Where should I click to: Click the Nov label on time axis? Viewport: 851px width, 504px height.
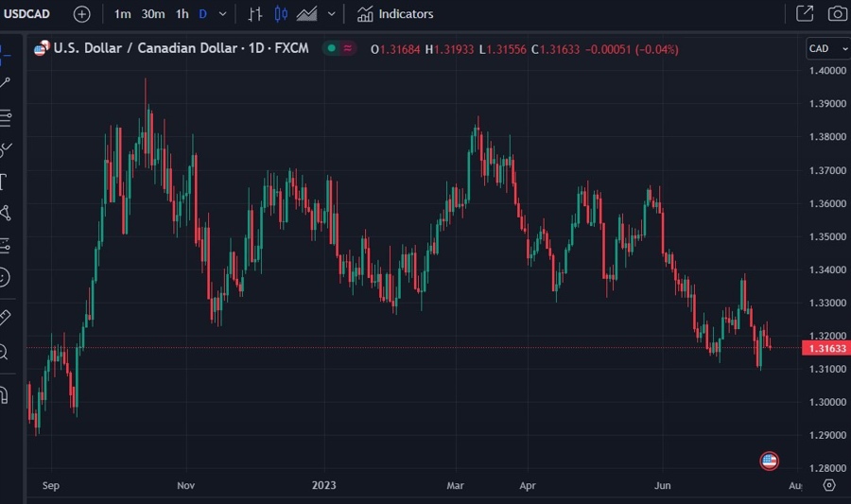point(185,485)
